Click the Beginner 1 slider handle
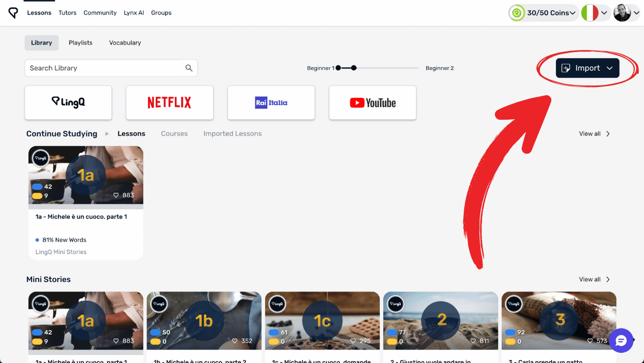 point(338,68)
